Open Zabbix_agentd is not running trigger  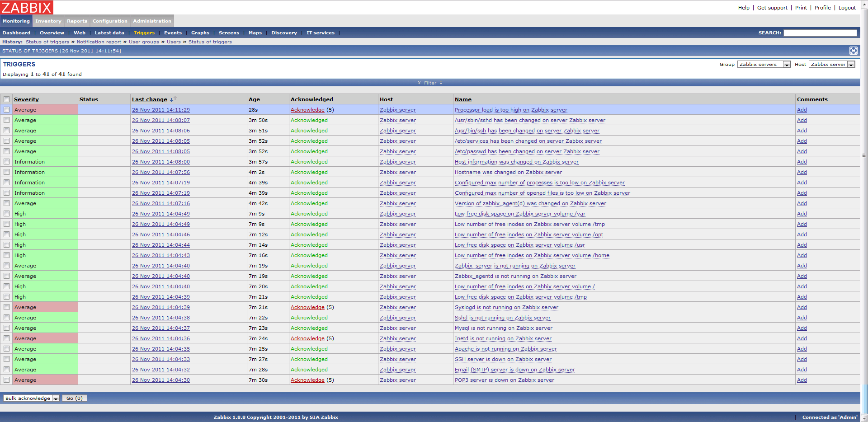pos(515,276)
